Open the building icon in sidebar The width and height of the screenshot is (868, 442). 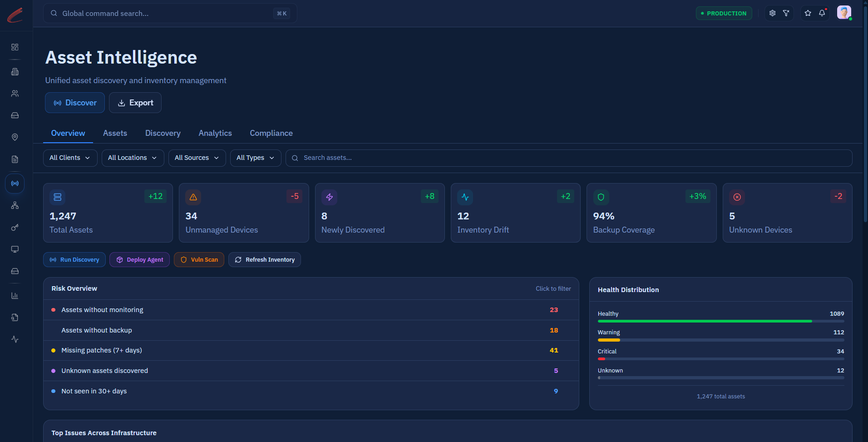click(x=15, y=72)
